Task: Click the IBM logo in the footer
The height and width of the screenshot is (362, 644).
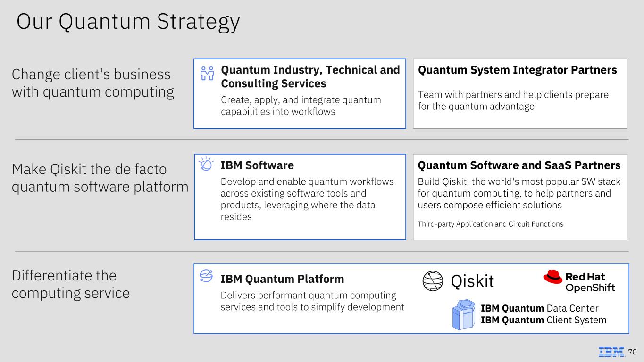Action: tap(611, 352)
